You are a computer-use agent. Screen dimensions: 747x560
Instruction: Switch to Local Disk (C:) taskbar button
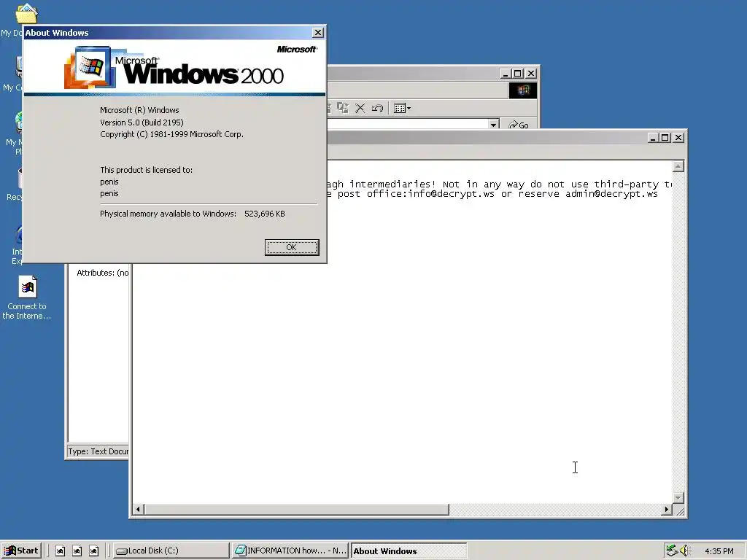[x=171, y=551]
